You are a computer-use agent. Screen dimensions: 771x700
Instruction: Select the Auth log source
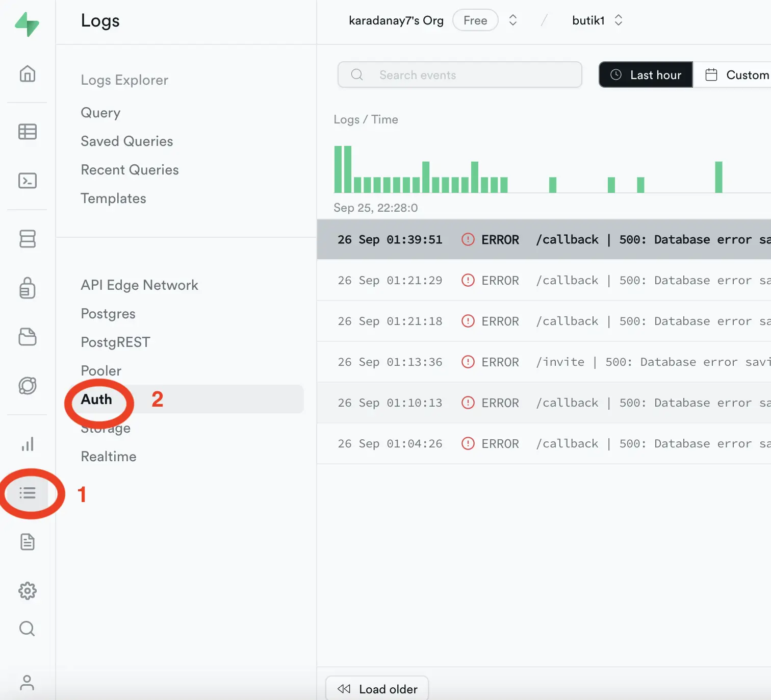coord(97,399)
